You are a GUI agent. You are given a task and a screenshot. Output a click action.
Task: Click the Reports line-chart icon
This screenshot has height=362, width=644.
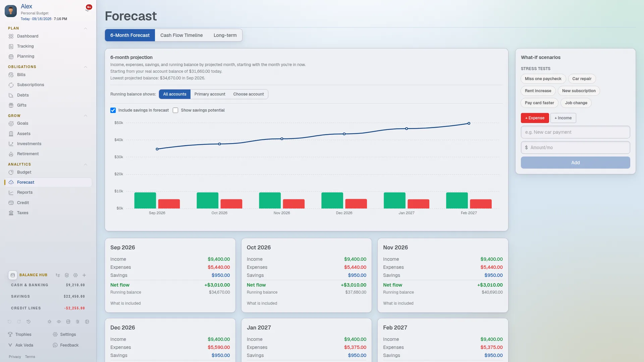pos(11,192)
